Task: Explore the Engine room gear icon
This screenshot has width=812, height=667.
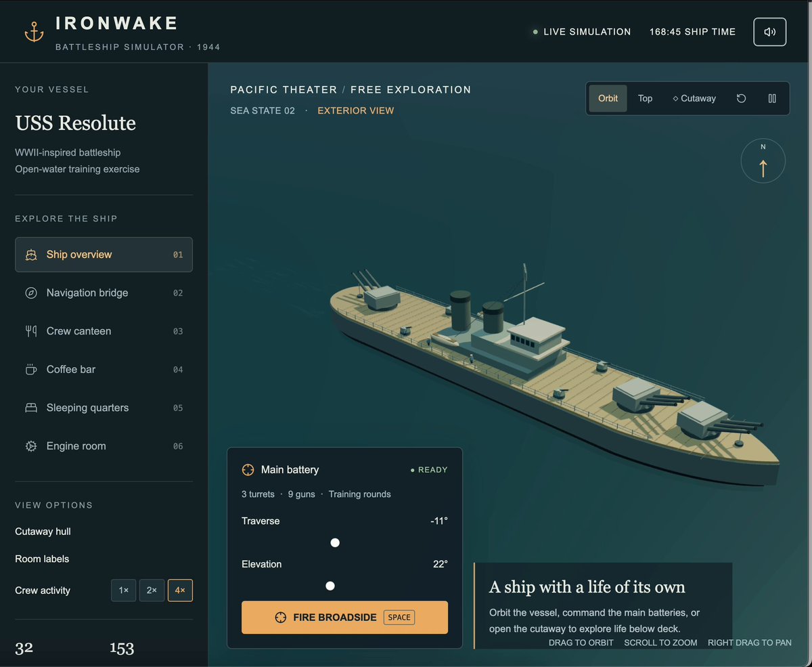Action: coord(31,446)
